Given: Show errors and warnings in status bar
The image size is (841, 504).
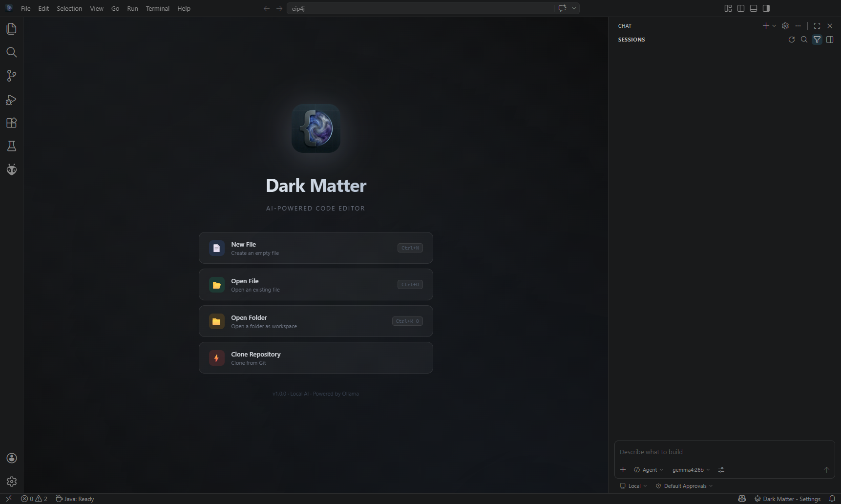Looking at the screenshot, I should [x=34, y=499].
